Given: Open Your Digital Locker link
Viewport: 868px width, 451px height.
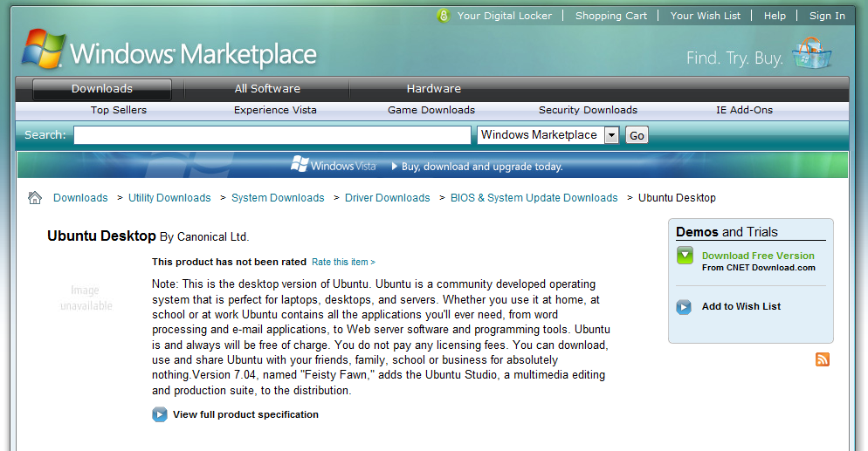Looking at the screenshot, I should [x=505, y=16].
